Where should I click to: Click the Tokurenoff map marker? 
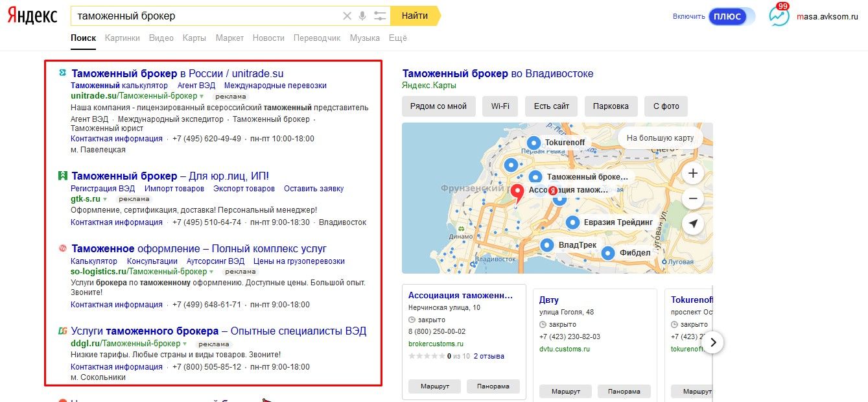pos(534,143)
